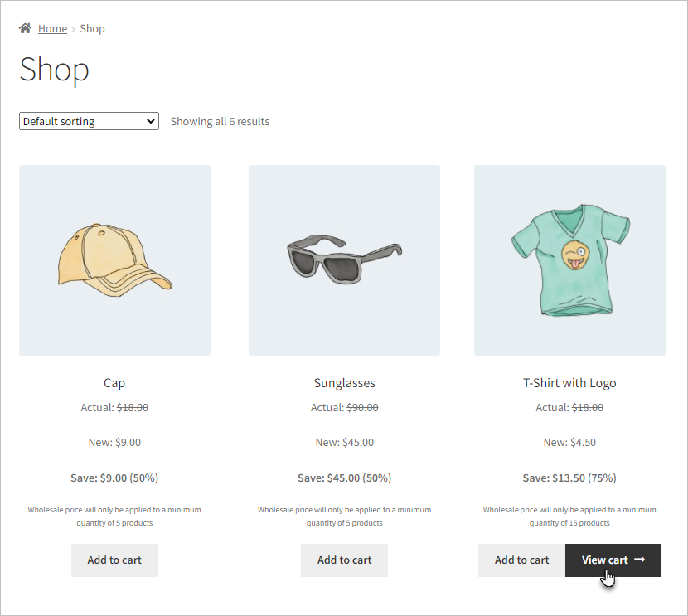The image size is (688, 616).
Task: Add the T-Shirt with Logo to cart
Action: click(521, 560)
